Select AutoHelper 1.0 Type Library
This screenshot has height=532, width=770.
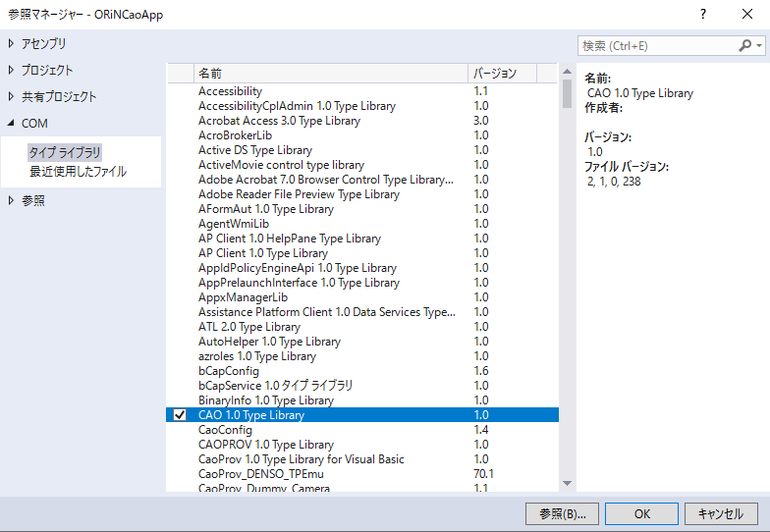pos(362,342)
